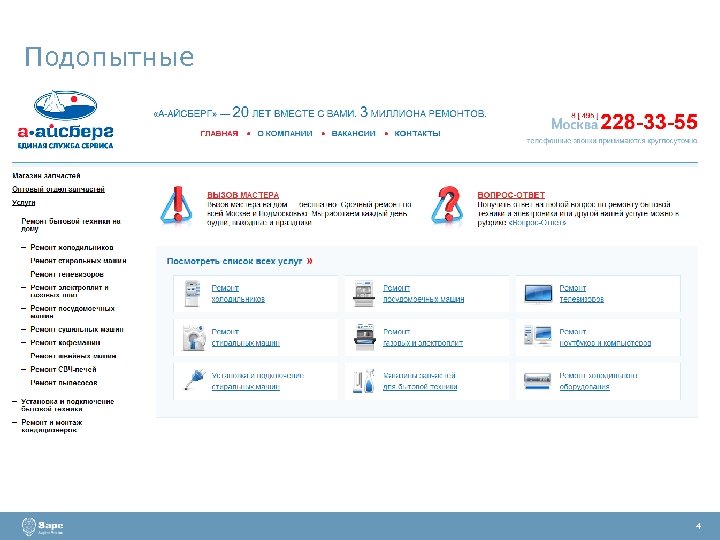This screenshot has width=720, height=540.
Task: Open 'Ремонт холодильников' card link in grid
Action: 238,293
